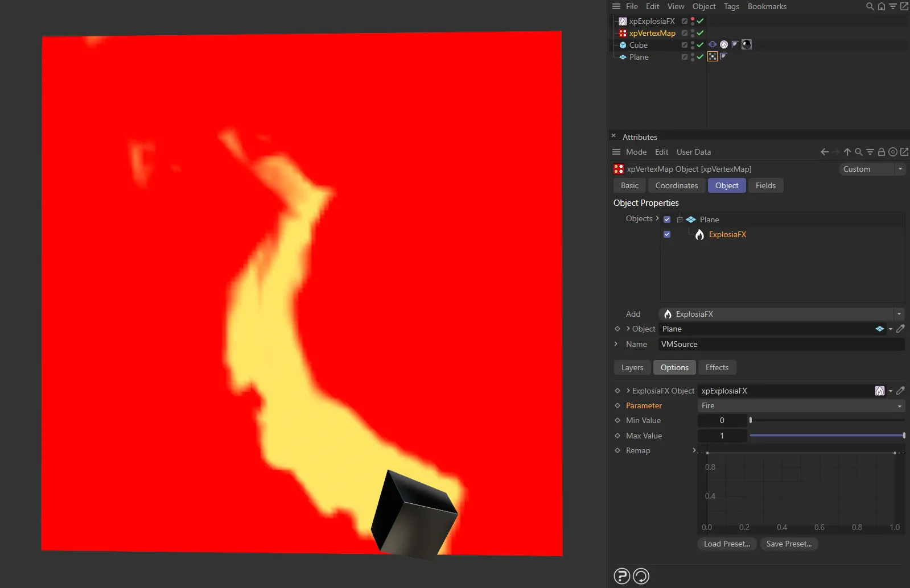
Task: Open the Add ExplosiaFX dropdown
Action: (x=781, y=314)
